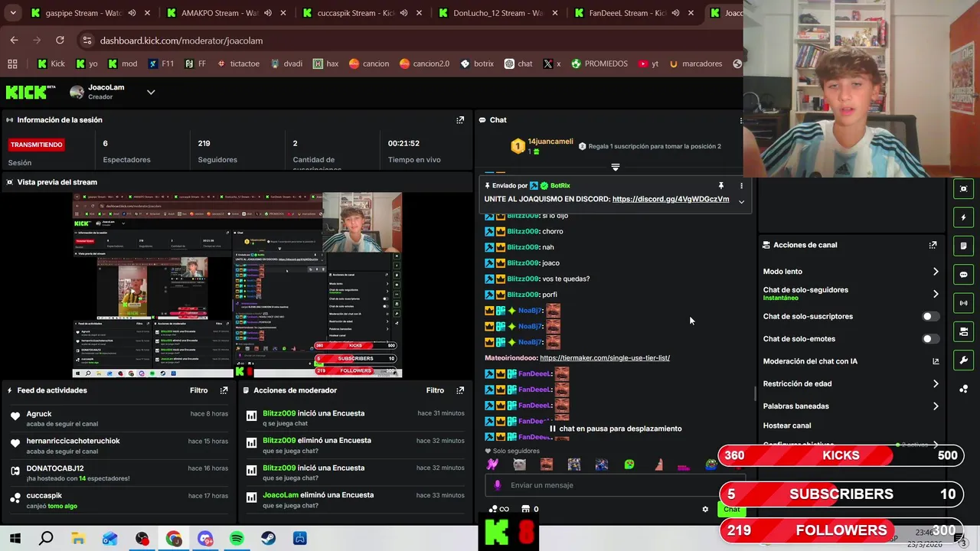
Task: Open the Acciones de moderador Filtro
Action: pos(435,390)
